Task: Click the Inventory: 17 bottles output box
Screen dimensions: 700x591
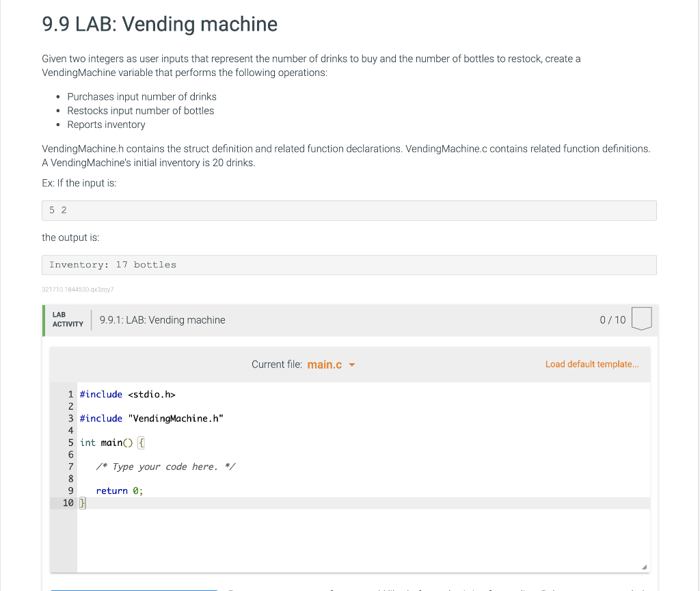Action: [349, 265]
